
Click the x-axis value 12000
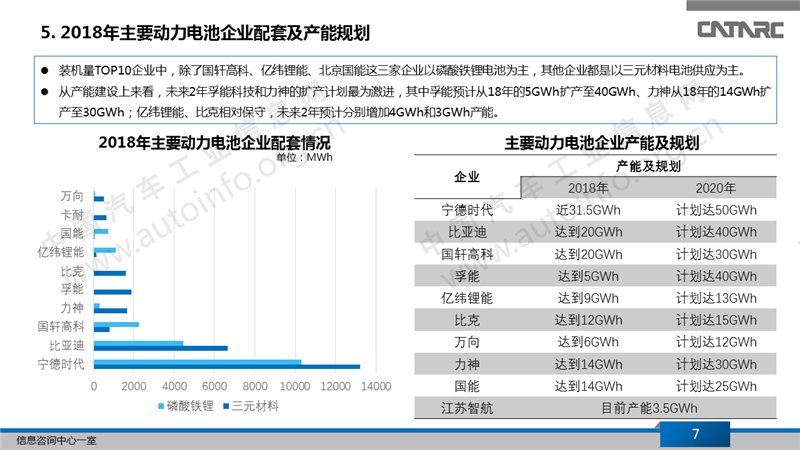pos(335,386)
